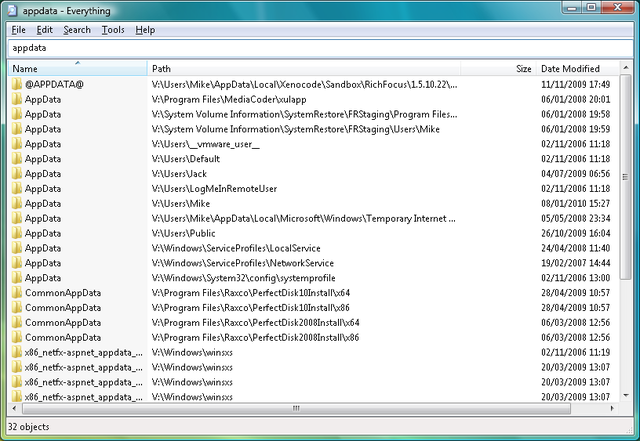
Task: Select path V:\Users\Public
Action: point(183,233)
